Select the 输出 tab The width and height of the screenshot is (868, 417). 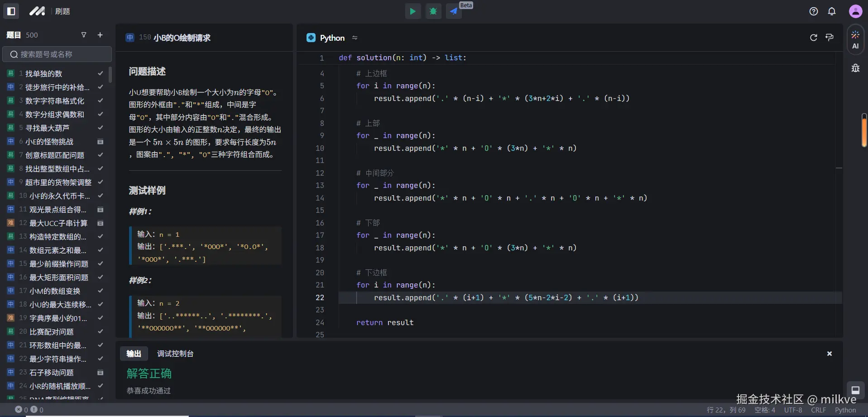(x=134, y=354)
